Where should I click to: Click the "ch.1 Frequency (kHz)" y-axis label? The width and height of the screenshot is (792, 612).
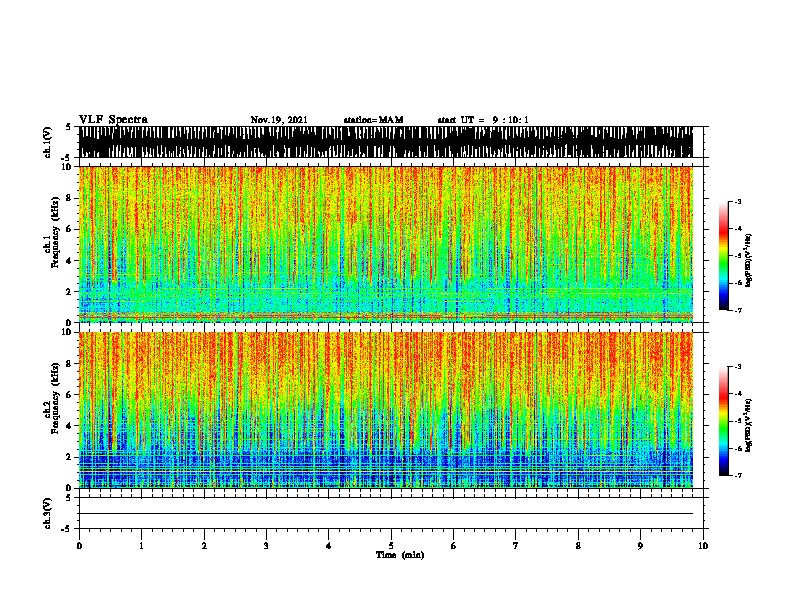click(x=52, y=233)
